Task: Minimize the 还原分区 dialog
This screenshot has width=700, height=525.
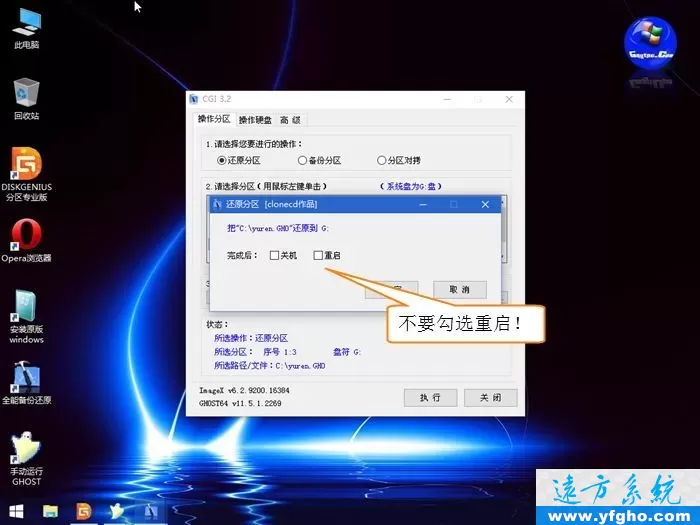Action: coord(423,204)
